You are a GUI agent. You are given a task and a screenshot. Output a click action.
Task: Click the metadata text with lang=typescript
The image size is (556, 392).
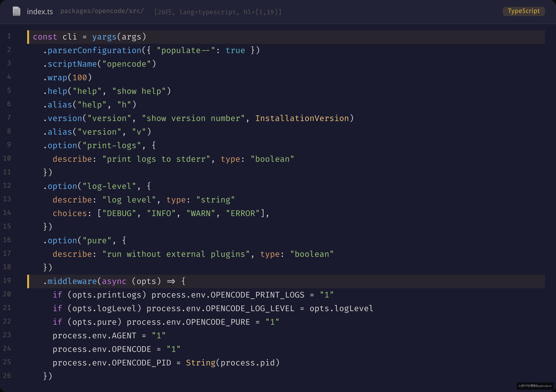[218, 12]
